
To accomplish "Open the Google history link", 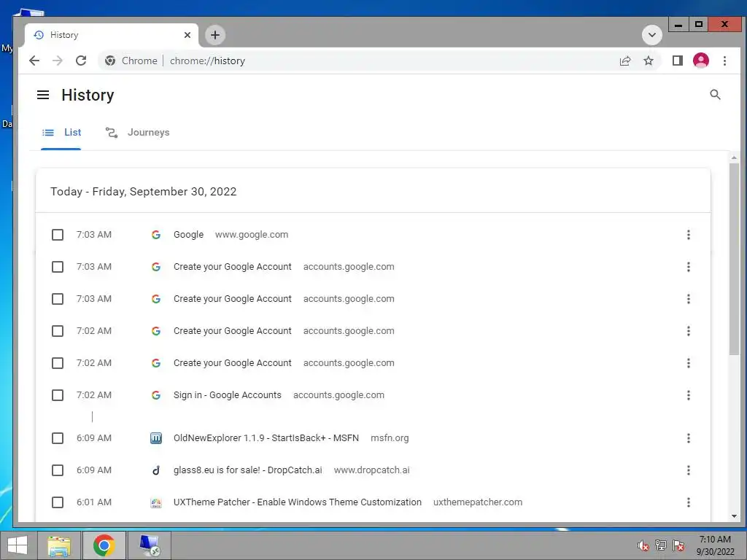I will (x=188, y=235).
